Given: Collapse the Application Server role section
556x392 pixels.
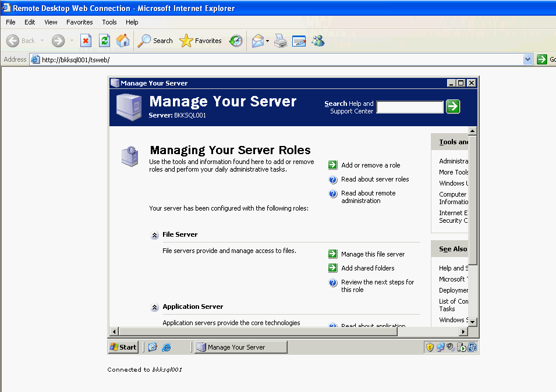Looking at the screenshot, I should [x=155, y=307].
